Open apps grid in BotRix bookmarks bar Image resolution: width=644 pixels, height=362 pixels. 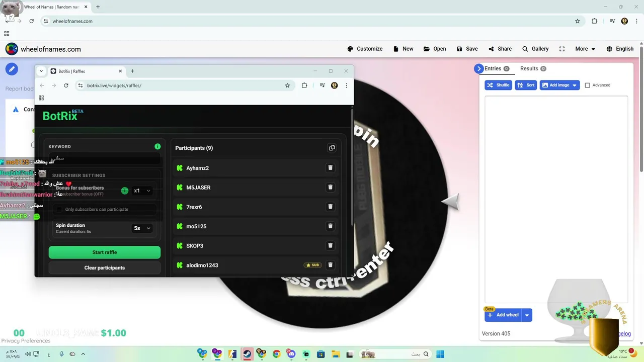pos(41,98)
